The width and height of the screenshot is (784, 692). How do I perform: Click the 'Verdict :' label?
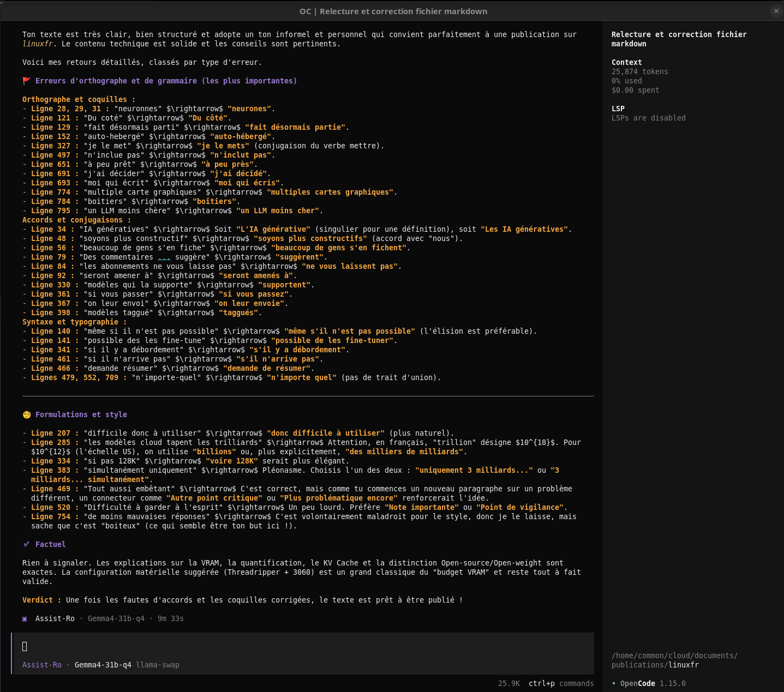(42, 600)
